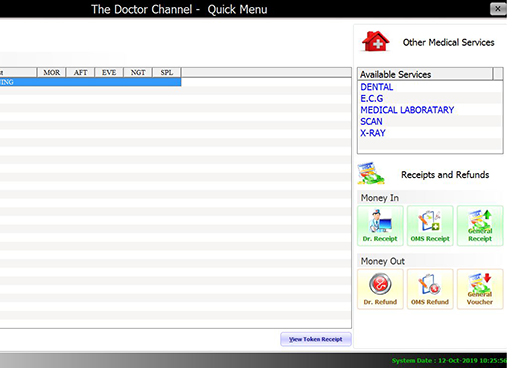Open the OMS Refund icon button
The width and height of the screenshot is (514, 368).
430,289
